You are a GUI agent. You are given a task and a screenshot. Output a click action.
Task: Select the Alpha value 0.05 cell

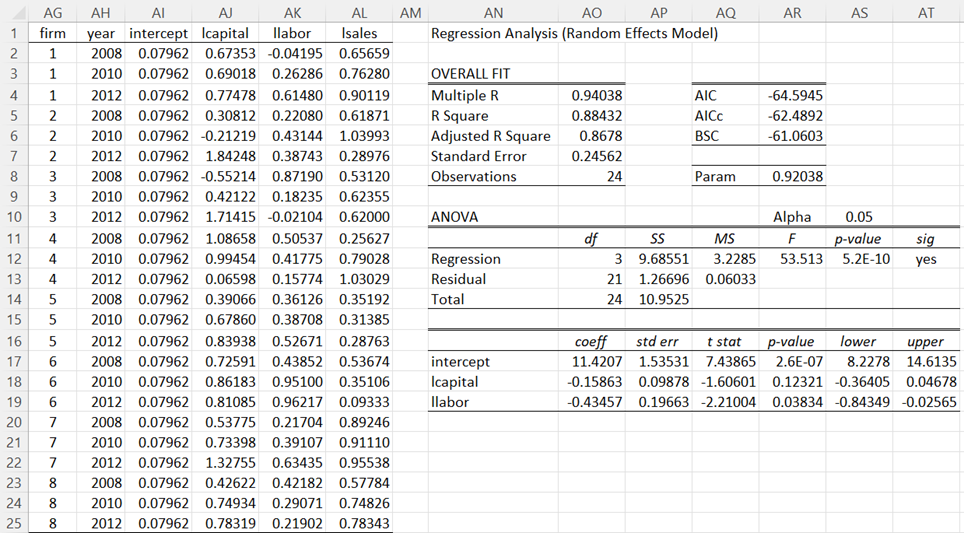[859, 217]
